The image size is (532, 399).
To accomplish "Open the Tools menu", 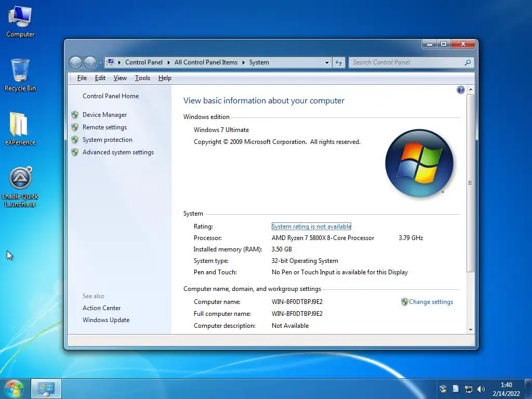I will 142,78.
